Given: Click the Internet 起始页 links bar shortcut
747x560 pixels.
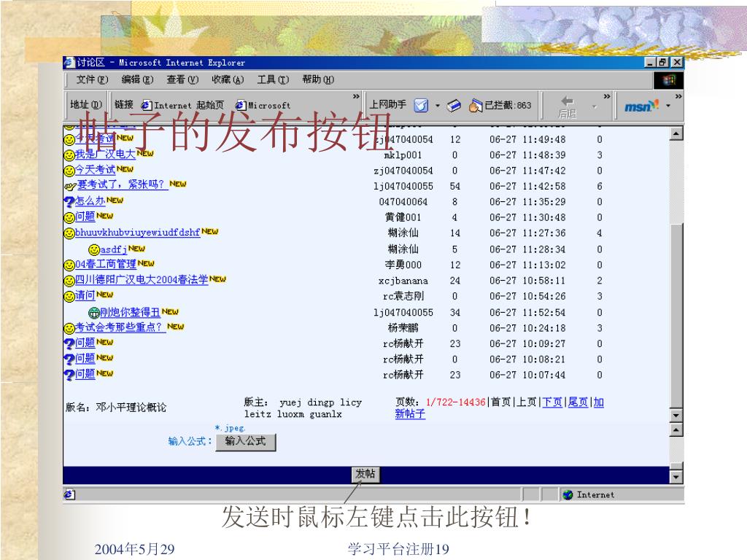Looking at the screenshot, I should 183,105.
